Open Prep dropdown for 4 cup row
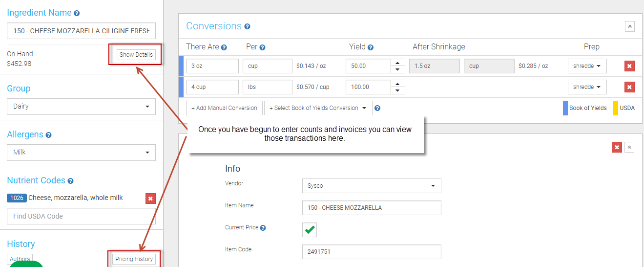The image size is (644, 267). [x=587, y=87]
